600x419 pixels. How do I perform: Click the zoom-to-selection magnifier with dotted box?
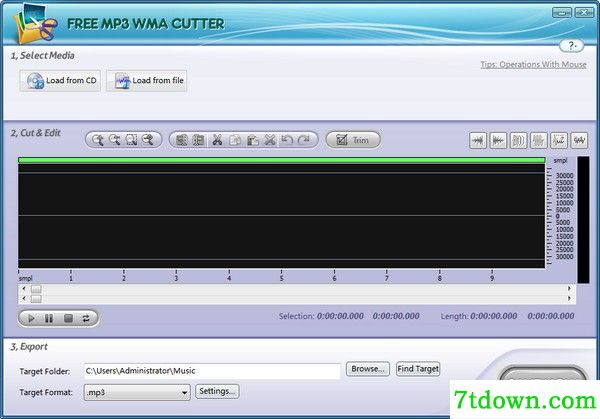click(131, 140)
